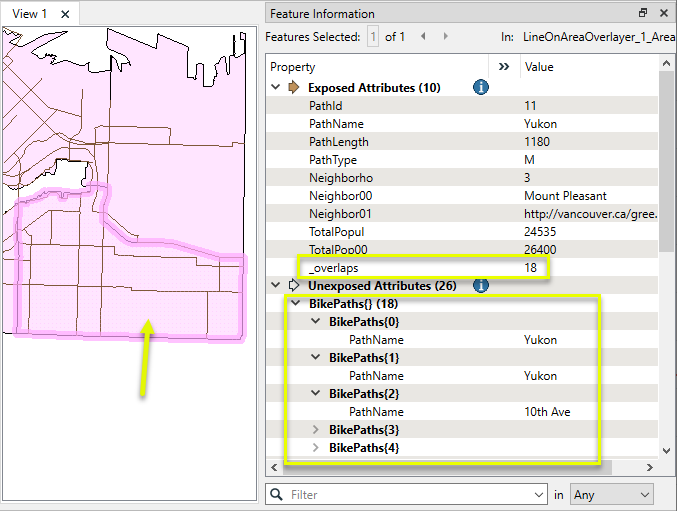Collapse the Unexposed Attributes group
The width and height of the screenshot is (677, 511).
(x=276, y=286)
